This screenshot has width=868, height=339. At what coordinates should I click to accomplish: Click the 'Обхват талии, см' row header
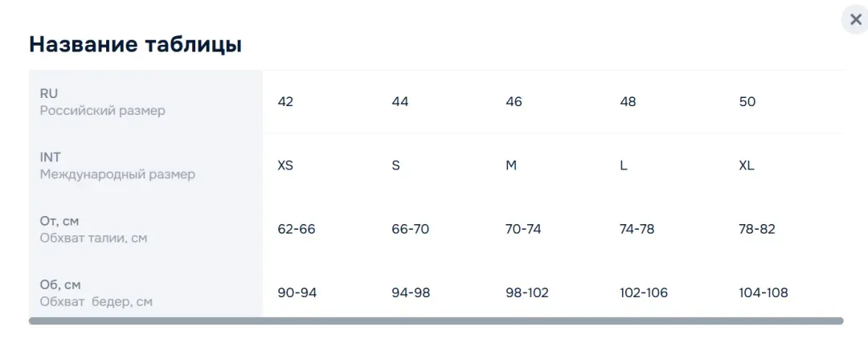point(93,239)
